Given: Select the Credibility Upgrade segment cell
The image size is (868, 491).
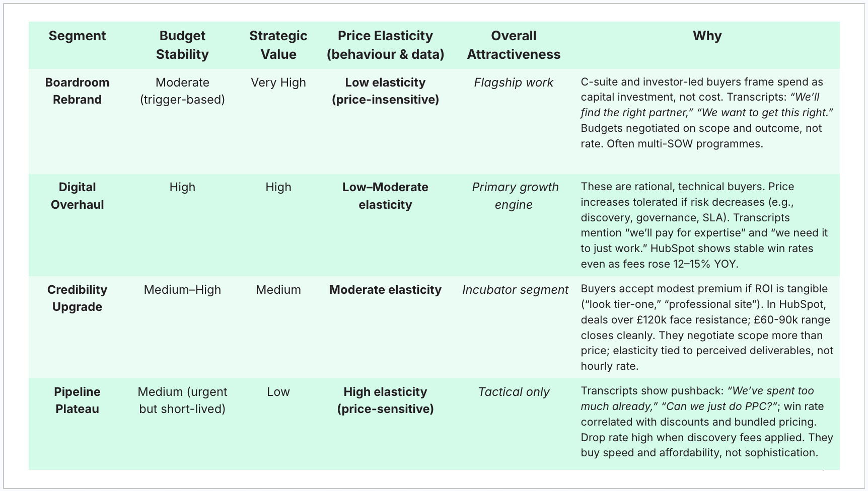Looking at the screenshot, I should click(77, 298).
